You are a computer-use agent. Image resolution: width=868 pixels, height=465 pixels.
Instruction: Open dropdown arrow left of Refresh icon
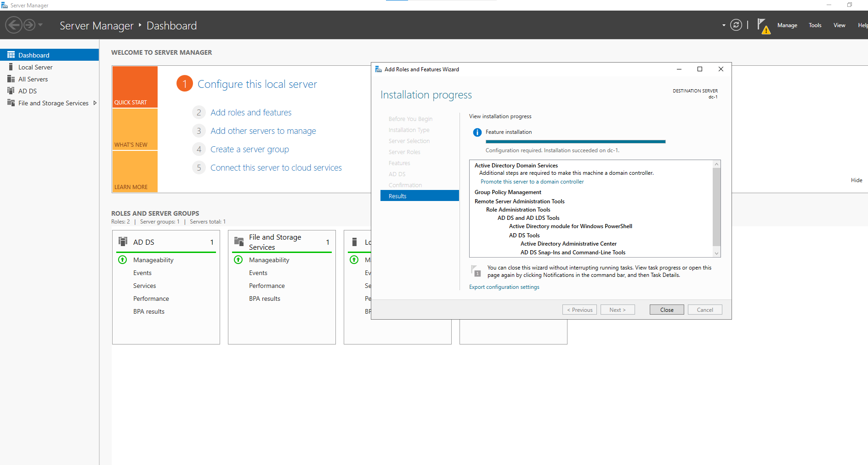[x=724, y=25]
